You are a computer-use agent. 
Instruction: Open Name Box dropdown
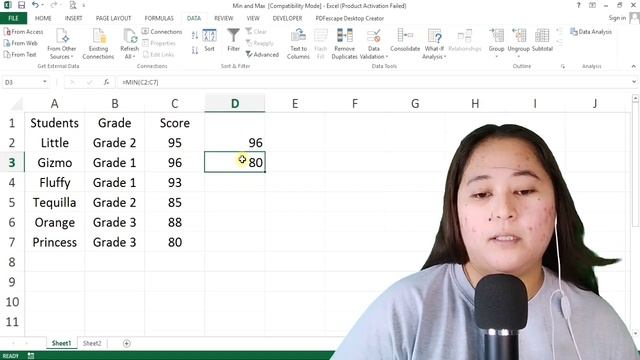pos(44,82)
